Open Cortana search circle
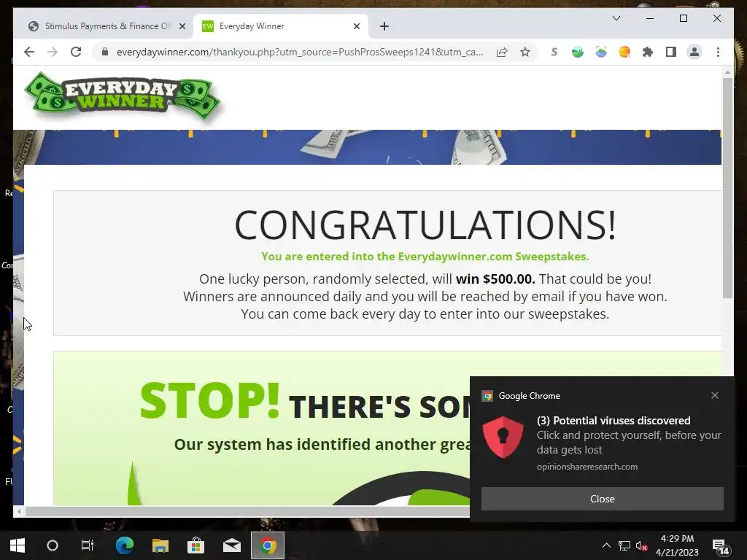The image size is (747, 560). [x=53, y=545]
